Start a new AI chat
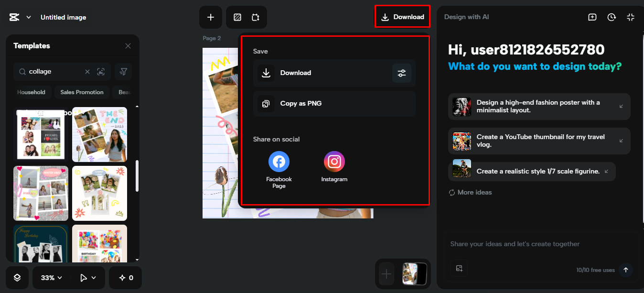The image size is (644, 293). [592, 17]
